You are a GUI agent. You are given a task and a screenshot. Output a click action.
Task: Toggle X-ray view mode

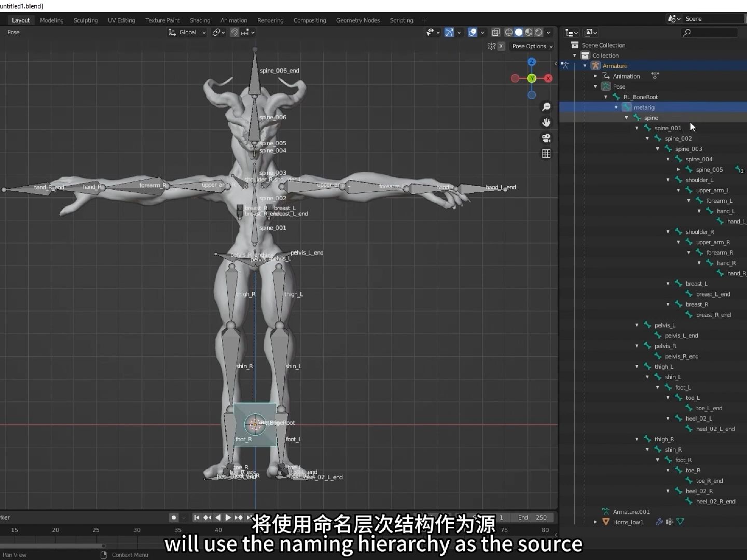pos(495,32)
